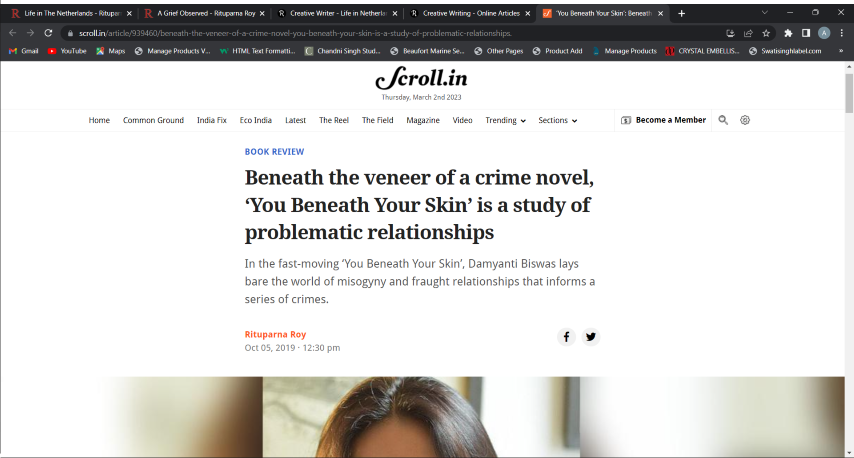Viewport: 854px width, 458px height.
Task: Share article via Twitter bird icon
Action: [591, 337]
